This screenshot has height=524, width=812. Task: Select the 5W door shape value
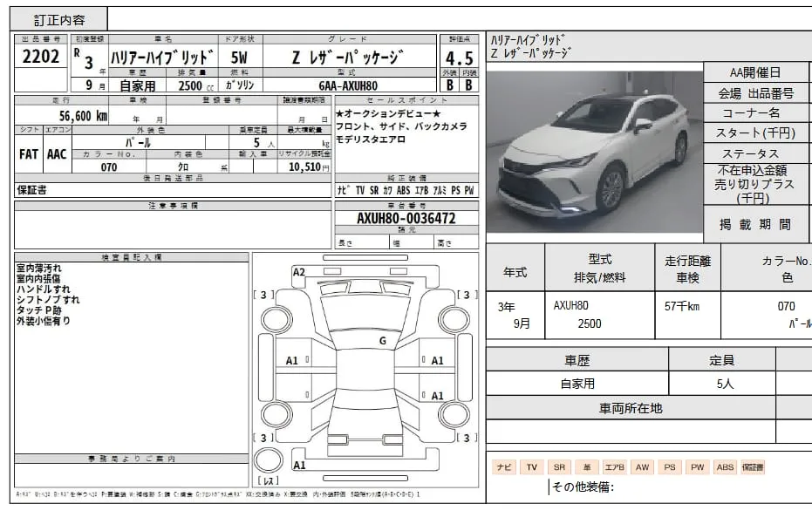coord(239,58)
